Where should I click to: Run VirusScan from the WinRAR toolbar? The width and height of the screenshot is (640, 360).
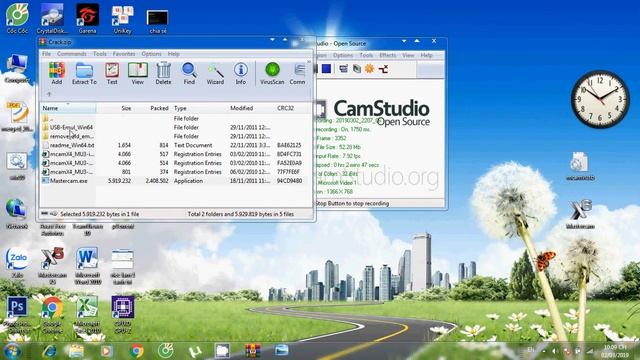point(272,73)
